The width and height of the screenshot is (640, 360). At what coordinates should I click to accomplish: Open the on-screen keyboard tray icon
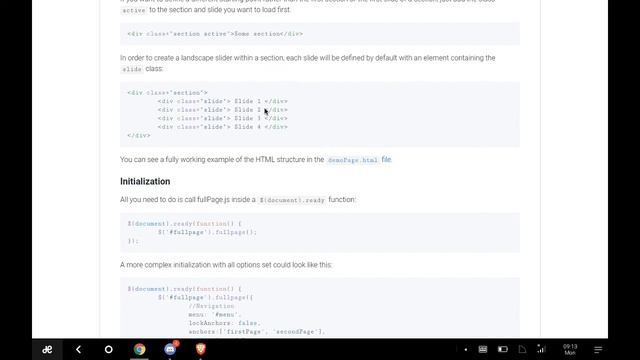coord(483,349)
